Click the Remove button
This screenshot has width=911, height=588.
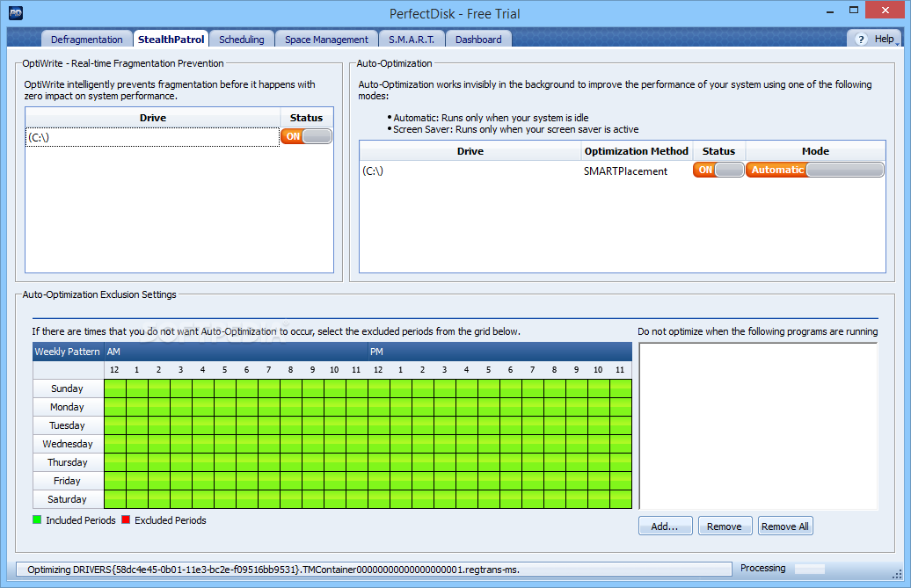point(725,526)
